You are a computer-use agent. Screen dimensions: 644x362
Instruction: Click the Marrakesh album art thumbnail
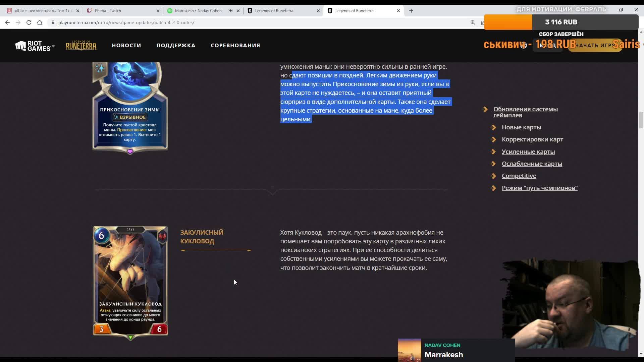(x=409, y=350)
